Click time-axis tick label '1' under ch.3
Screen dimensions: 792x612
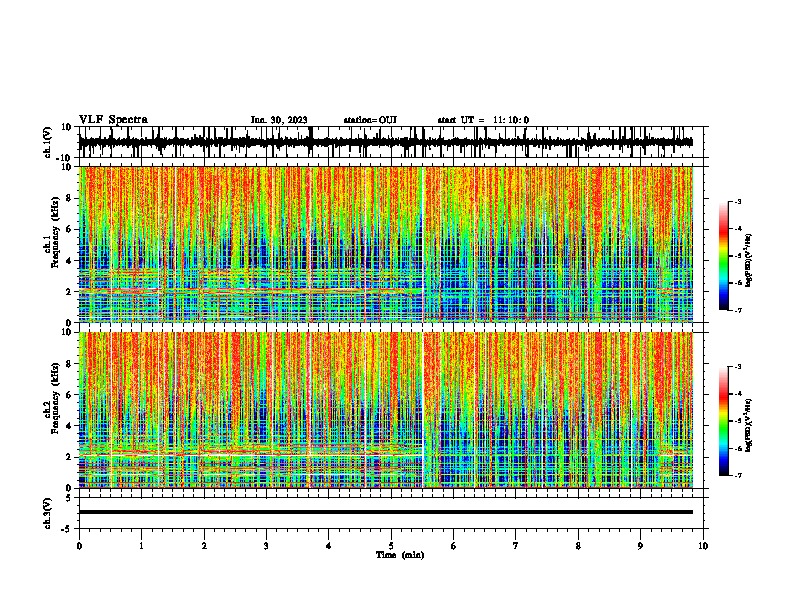tap(141, 546)
